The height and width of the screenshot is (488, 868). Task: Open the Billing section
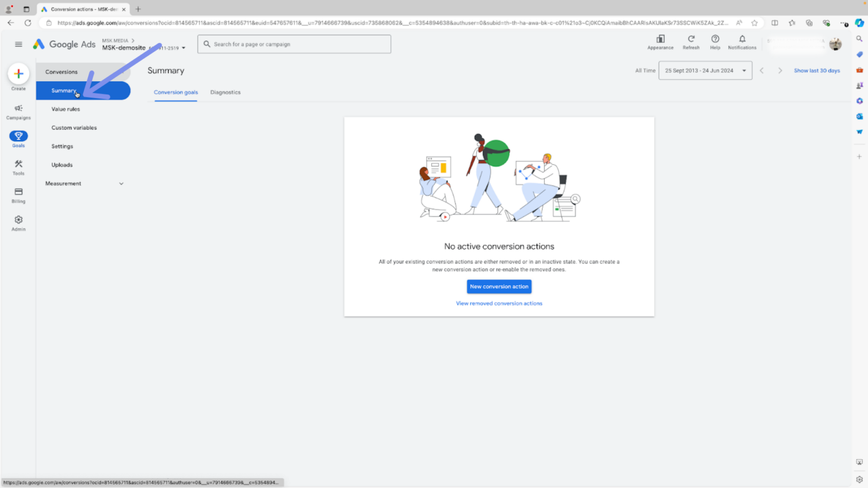coord(18,194)
